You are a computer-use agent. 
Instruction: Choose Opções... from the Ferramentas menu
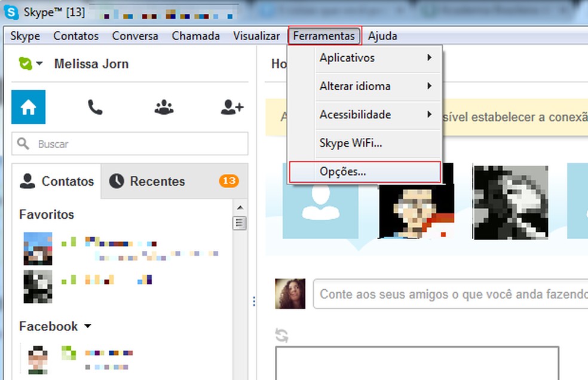tap(365, 172)
